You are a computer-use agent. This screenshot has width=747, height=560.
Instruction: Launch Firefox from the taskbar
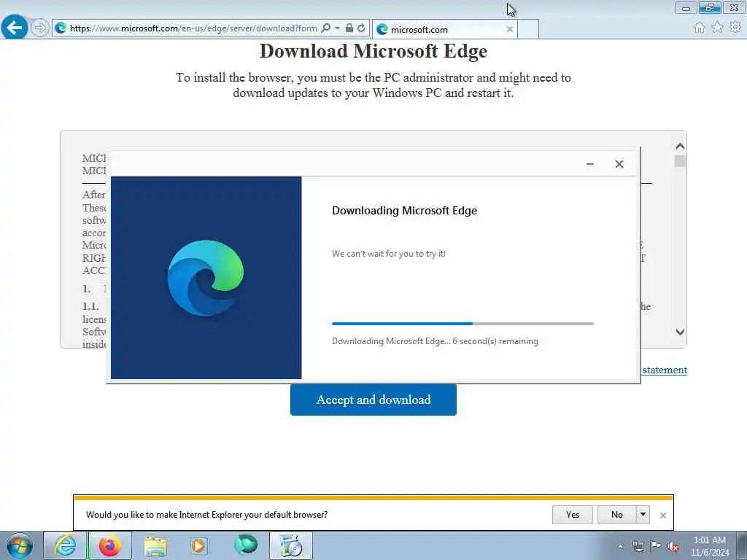pyautogui.click(x=110, y=545)
